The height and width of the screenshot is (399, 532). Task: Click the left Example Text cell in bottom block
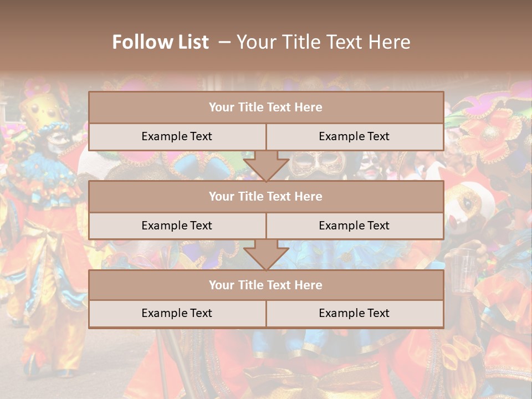[177, 313]
